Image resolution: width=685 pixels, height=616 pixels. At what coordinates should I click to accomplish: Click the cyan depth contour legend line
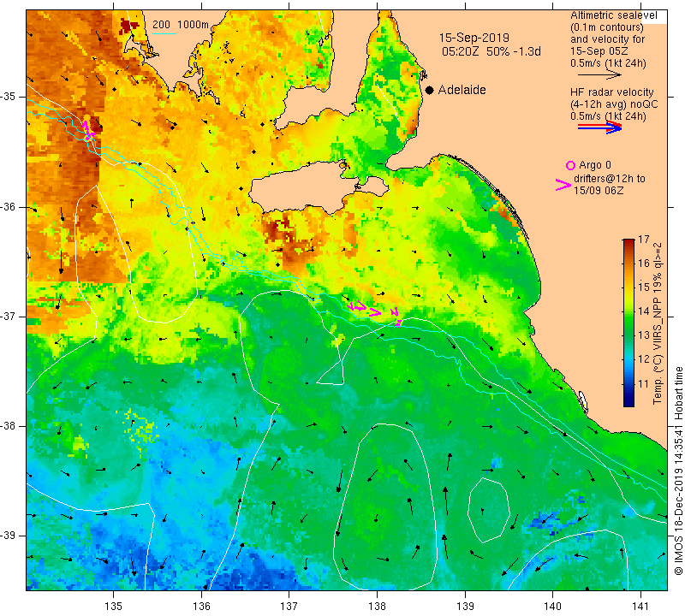point(164,33)
